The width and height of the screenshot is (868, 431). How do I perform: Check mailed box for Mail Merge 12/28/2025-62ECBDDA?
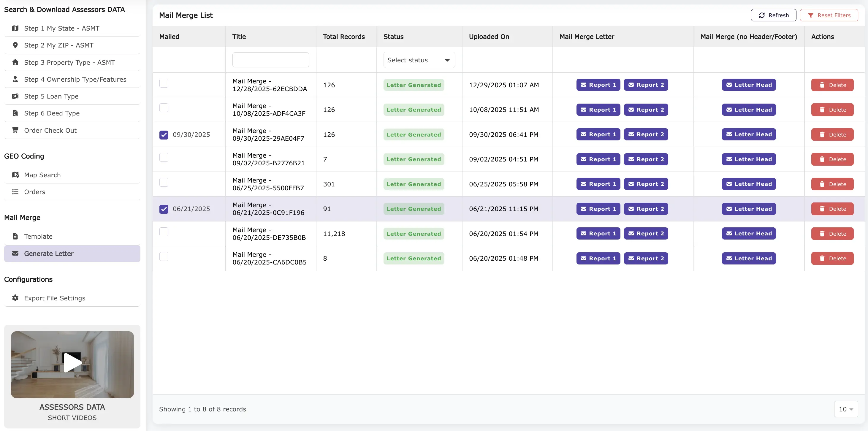pos(164,83)
